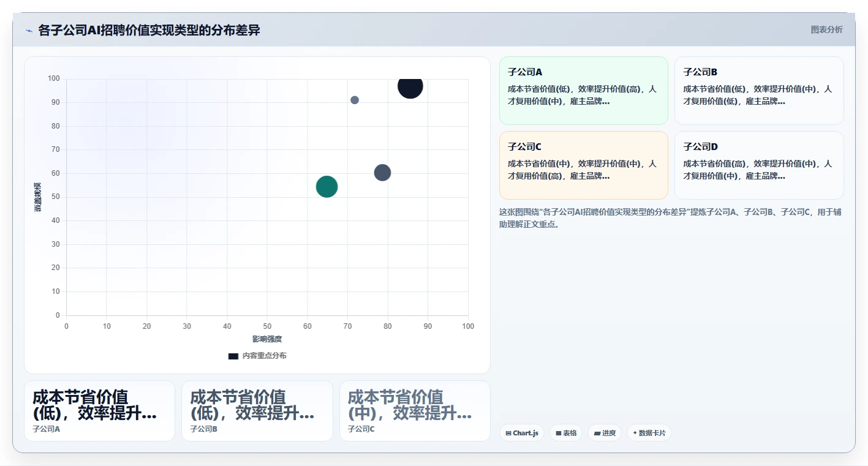This screenshot has height=466, width=868.
Task: Open the 子公司C orange card
Action: click(583, 165)
